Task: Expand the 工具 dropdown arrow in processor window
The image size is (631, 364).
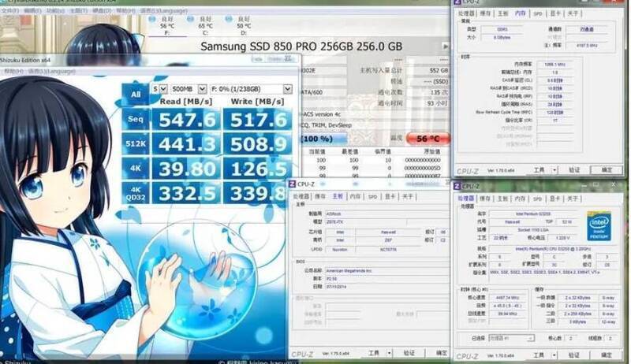Action: tap(554, 355)
